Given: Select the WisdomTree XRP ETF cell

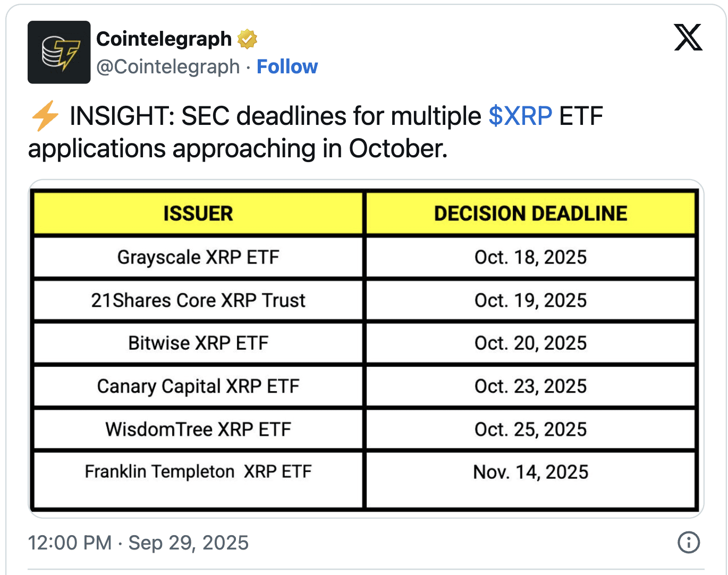Looking at the screenshot, I should (198, 429).
